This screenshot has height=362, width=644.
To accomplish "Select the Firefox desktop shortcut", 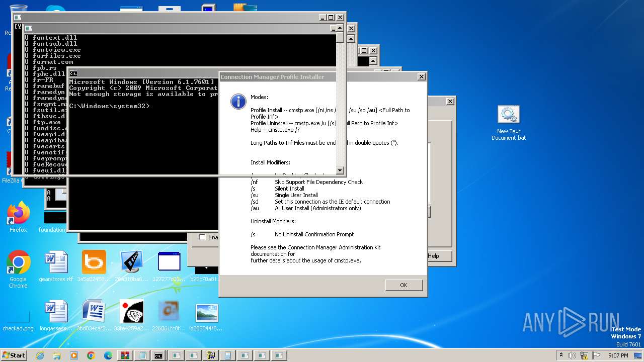I will pos(18,217).
